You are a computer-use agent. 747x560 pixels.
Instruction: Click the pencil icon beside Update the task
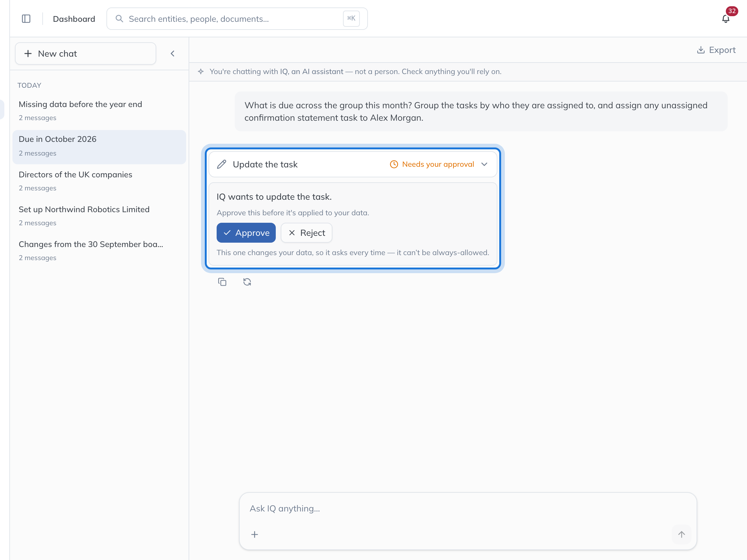point(222,164)
